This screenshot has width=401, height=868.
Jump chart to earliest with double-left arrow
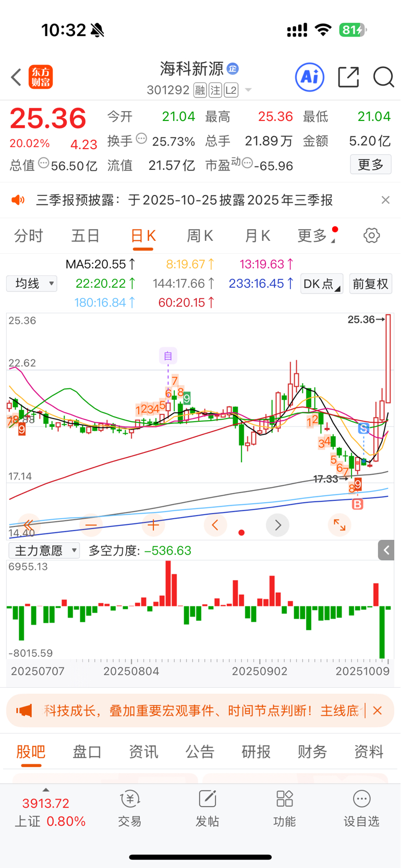pyautogui.click(x=29, y=525)
